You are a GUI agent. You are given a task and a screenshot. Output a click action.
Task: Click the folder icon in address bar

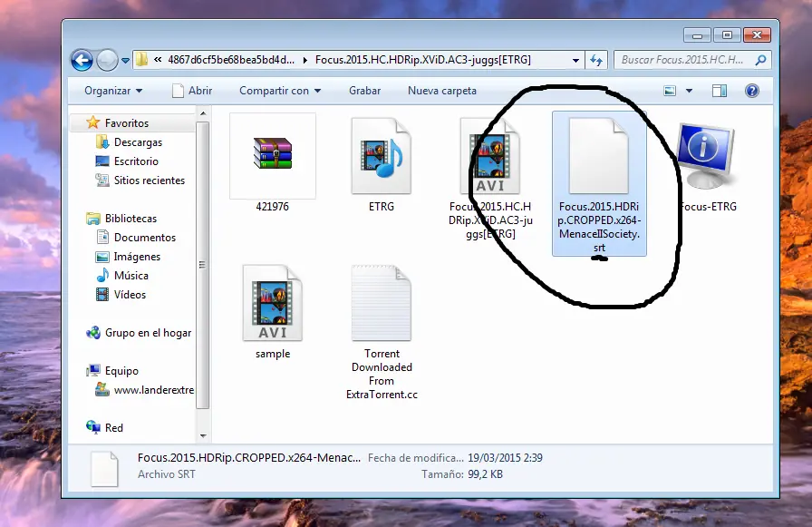point(141,60)
